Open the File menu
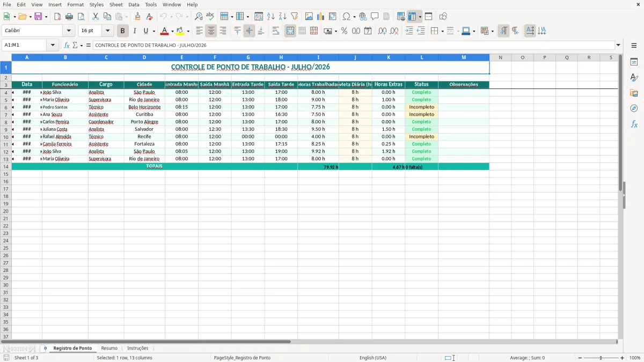This screenshot has height=362, width=644. [7, 4]
